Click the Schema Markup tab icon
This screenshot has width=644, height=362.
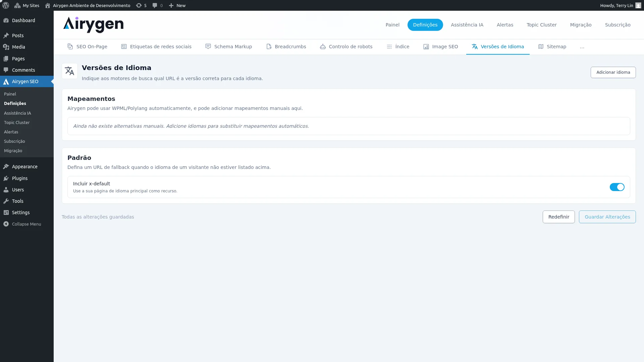click(208, 47)
